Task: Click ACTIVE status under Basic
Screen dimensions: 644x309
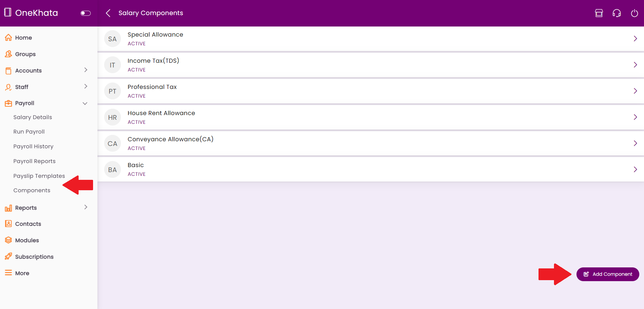Action: [x=136, y=174]
